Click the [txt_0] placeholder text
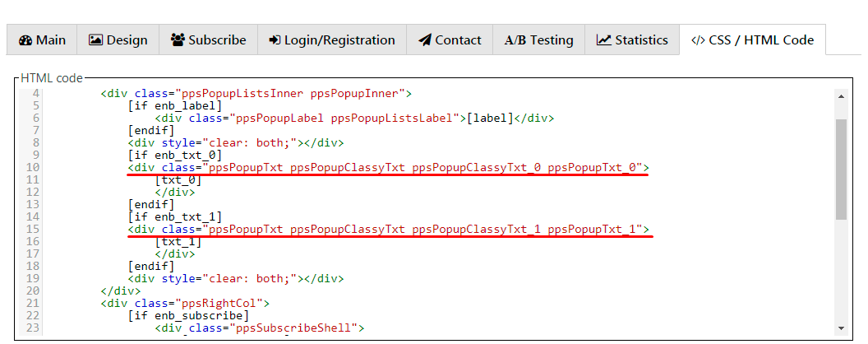The height and width of the screenshot is (344, 868). (x=178, y=179)
